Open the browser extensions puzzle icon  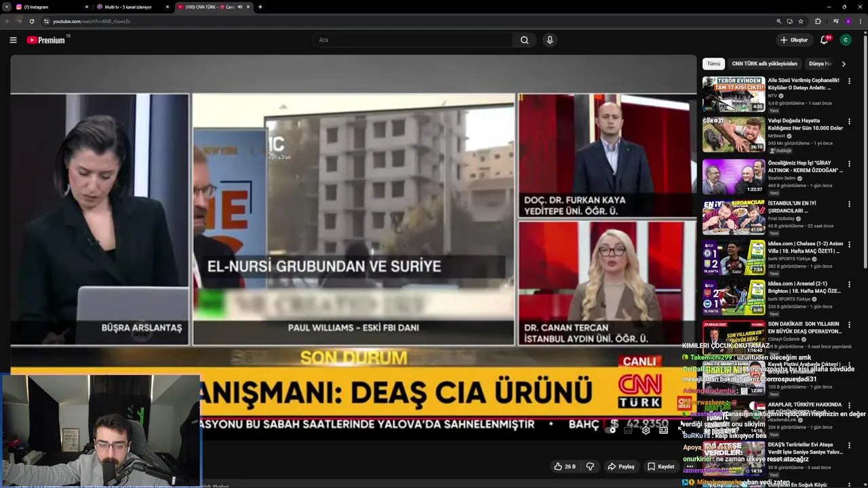(818, 21)
